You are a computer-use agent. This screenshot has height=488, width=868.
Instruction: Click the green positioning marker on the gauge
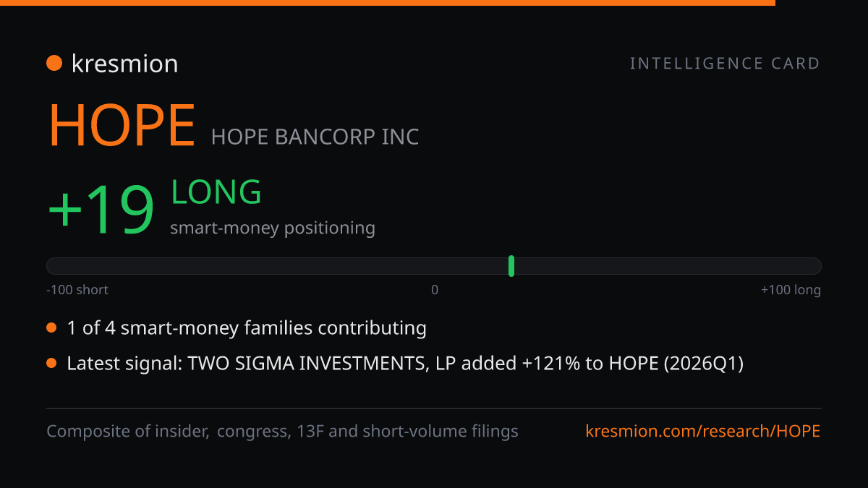[x=511, y=266]
